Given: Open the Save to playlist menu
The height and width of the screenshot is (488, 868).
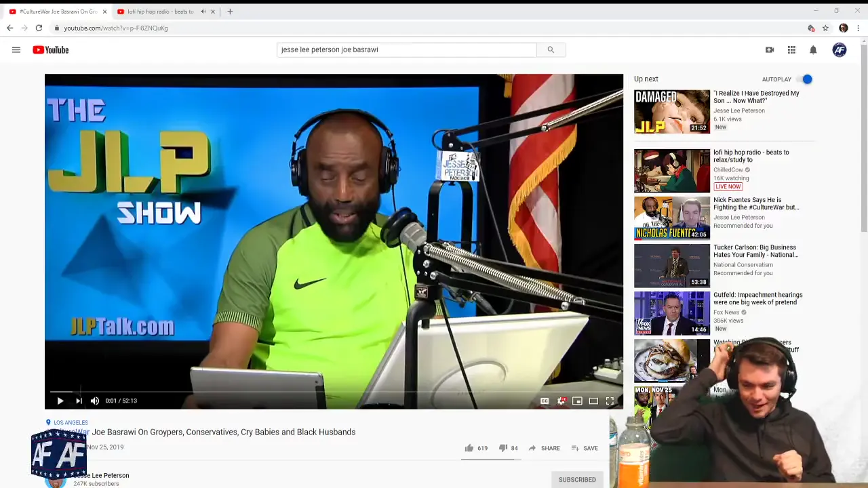Looking at the screenshot, I should tap(584, 448).
